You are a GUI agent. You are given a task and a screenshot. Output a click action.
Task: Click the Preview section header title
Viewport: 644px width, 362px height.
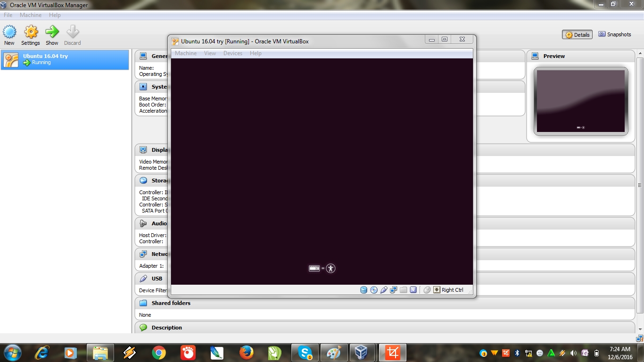click(x=554, y=56)
